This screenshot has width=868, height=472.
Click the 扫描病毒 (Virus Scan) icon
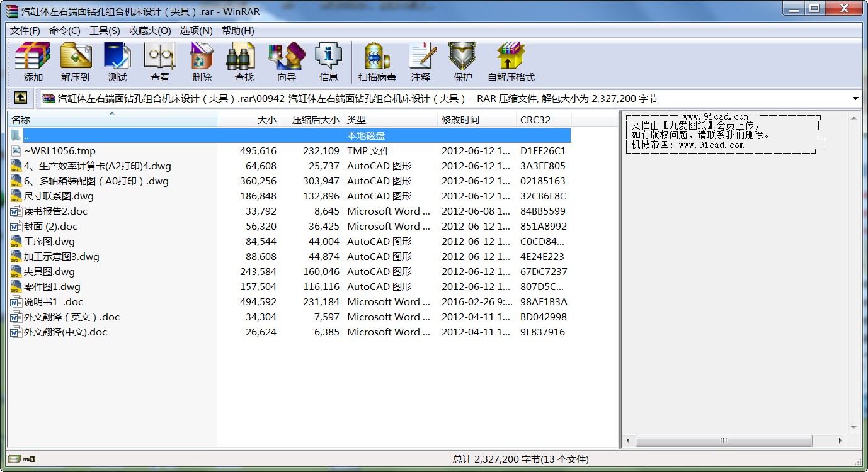(x=377, y=62)
